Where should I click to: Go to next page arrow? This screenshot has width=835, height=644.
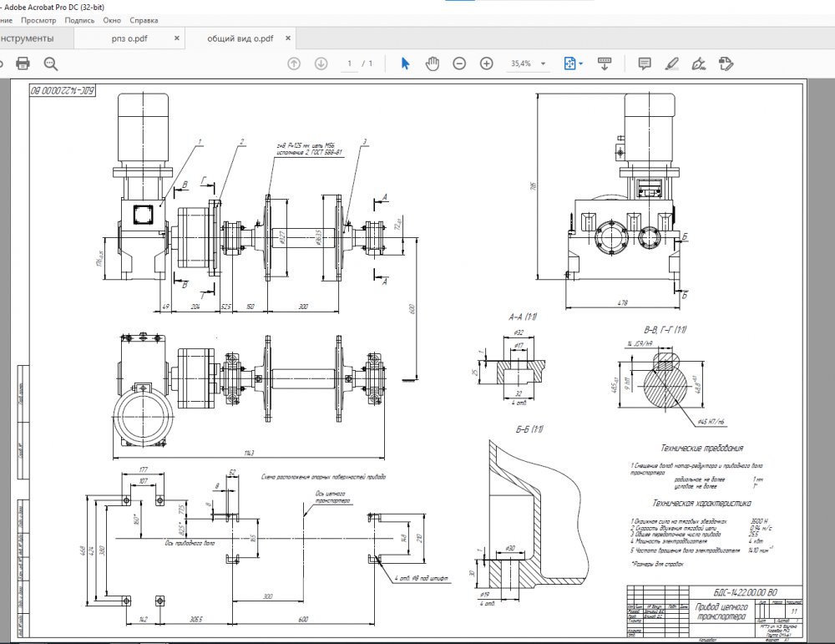pyautogui.click(x=321, y=63)
